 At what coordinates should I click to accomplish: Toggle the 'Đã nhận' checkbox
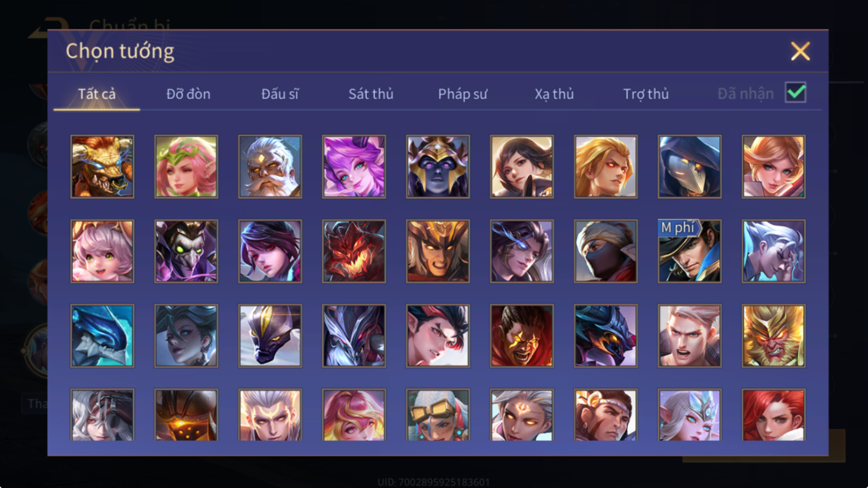tap(795, 93)
